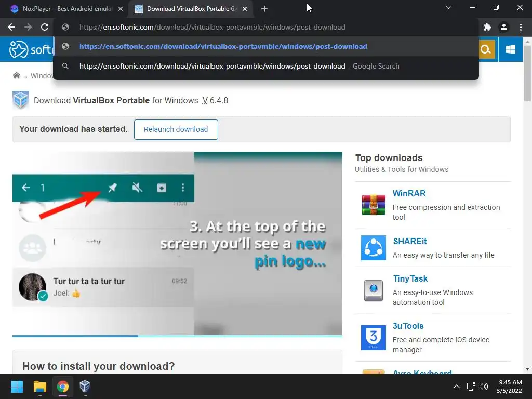Open the tab search dropdown chevron
The width and height of the screenshot is (532, 399).
[448, 7]
